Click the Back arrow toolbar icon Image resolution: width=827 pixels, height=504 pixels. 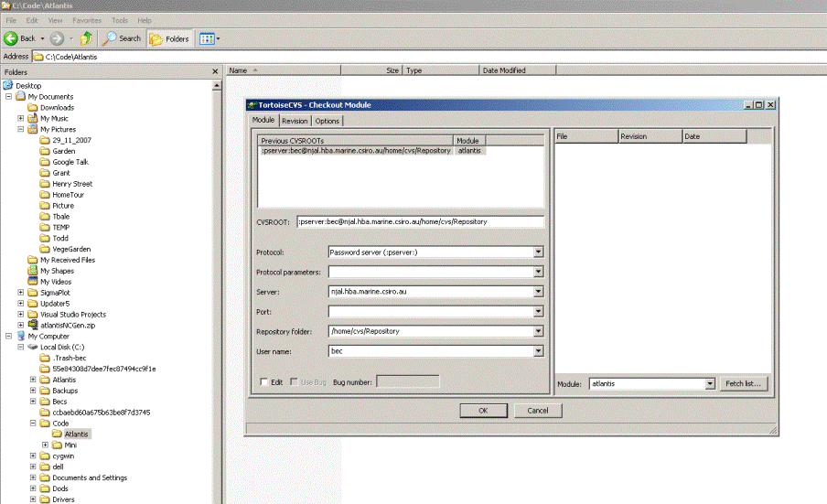pos(12,38)
